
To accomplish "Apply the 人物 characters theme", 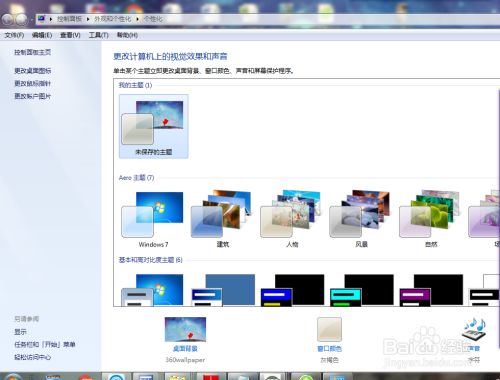I will (292, 219).
